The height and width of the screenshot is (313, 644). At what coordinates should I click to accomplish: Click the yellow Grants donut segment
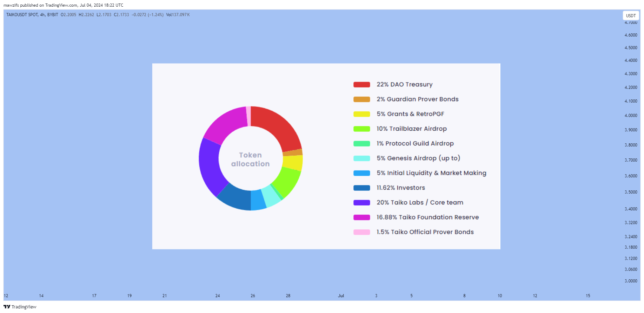click(293, 163)
